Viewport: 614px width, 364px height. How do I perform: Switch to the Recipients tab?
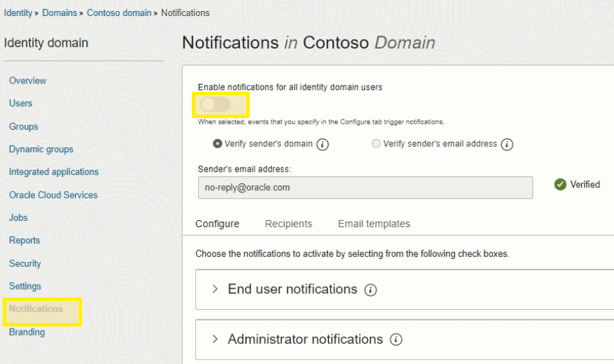pos(289,224)
